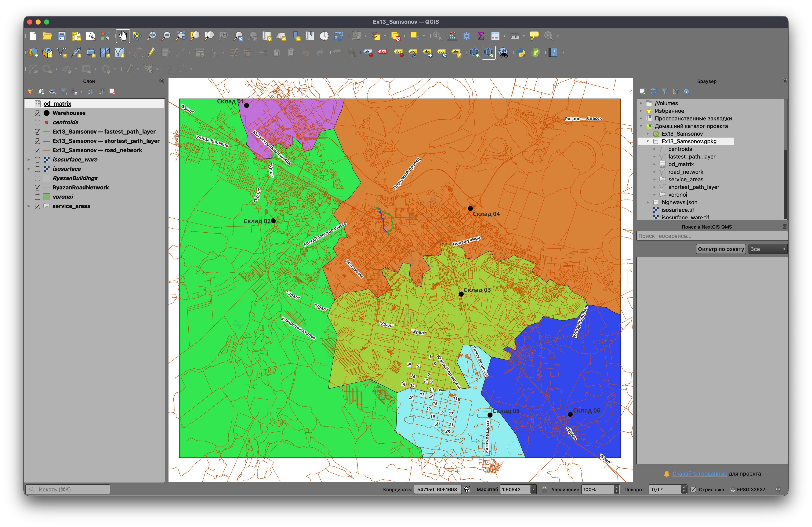This screenshot has width=812, height=527.
Task: Click the Zoom In magnifier tool
Action: point(152,36)
